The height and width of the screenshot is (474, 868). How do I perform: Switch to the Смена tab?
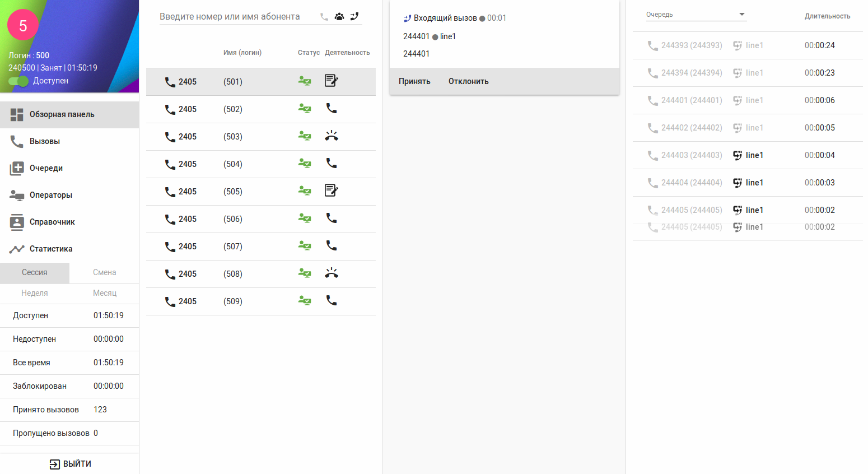[104, 272]
